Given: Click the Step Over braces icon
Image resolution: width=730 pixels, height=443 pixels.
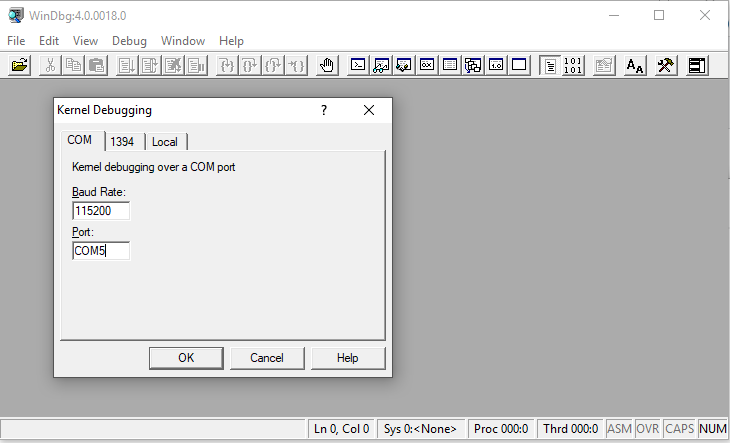Looking at the screenshot, I should pyautogui.click(x=250, y=65).
